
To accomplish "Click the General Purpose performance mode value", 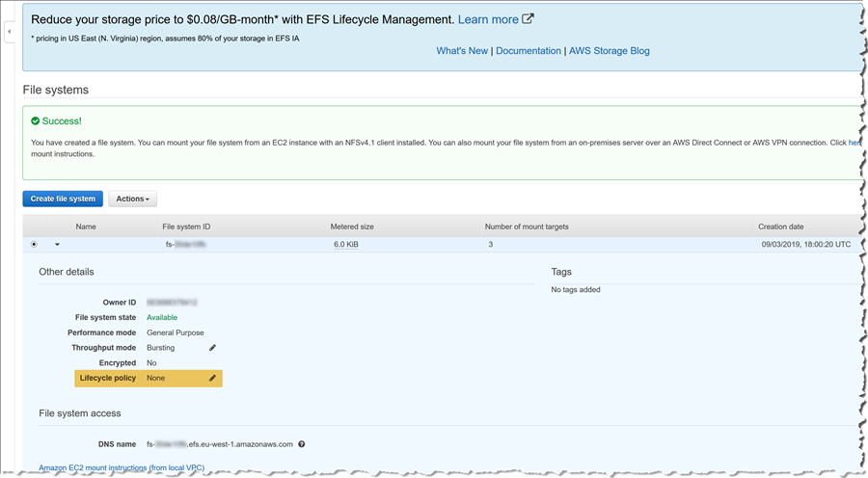I will click(x=175, y=332).
